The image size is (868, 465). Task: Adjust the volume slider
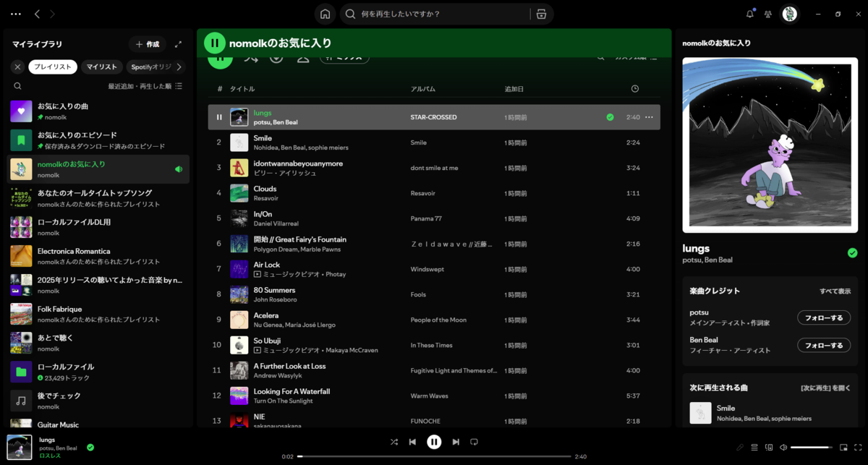tap(812, 448)
